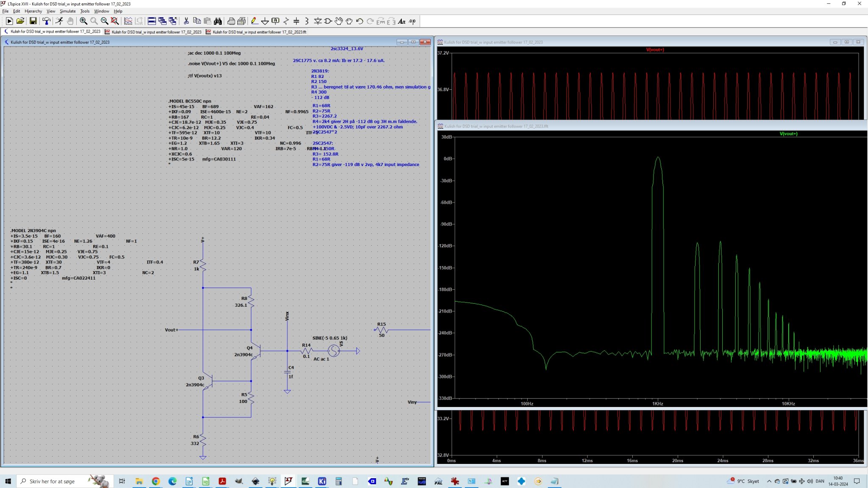Save the schematic with the floppy icon
The height and width of the screenshot is (488, 868).
(33, 21)
